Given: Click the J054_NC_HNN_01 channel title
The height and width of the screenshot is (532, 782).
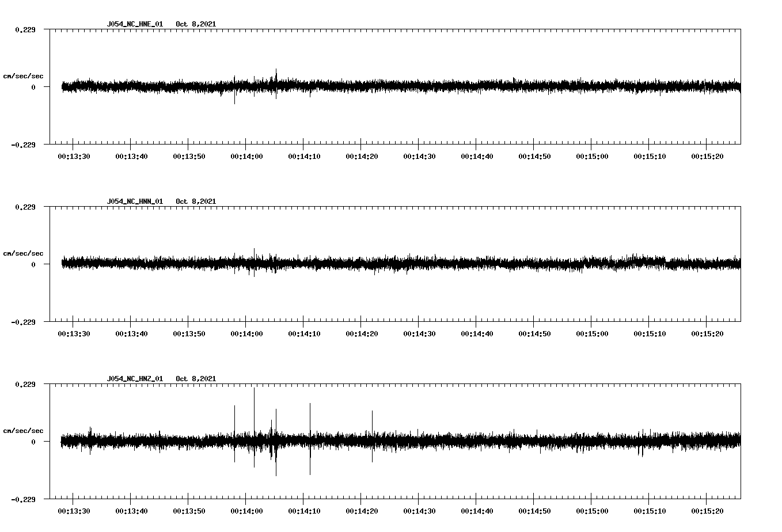Looking at the screenshot, I should [135, 202].
